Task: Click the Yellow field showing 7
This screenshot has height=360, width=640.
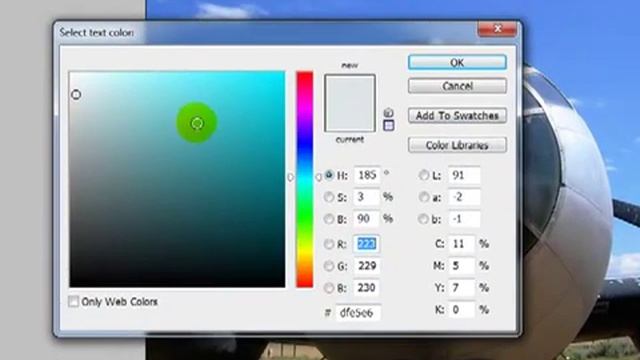Action: tap(462, 288)
